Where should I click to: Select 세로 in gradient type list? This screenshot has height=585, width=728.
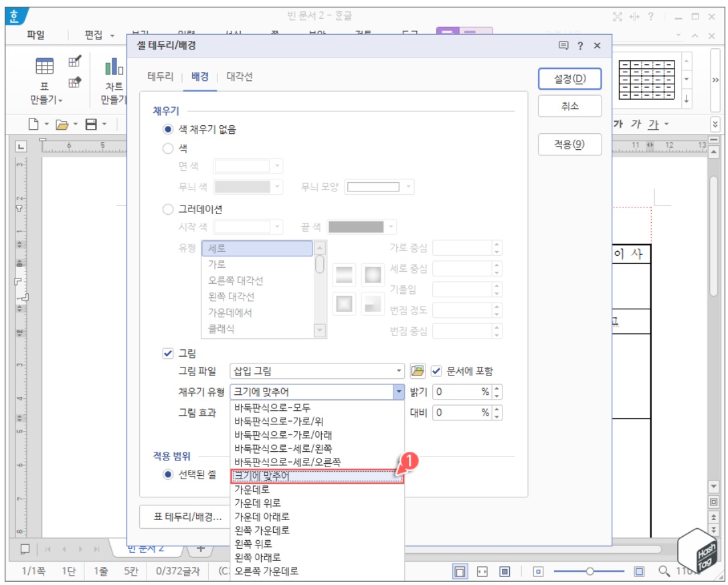257,248
